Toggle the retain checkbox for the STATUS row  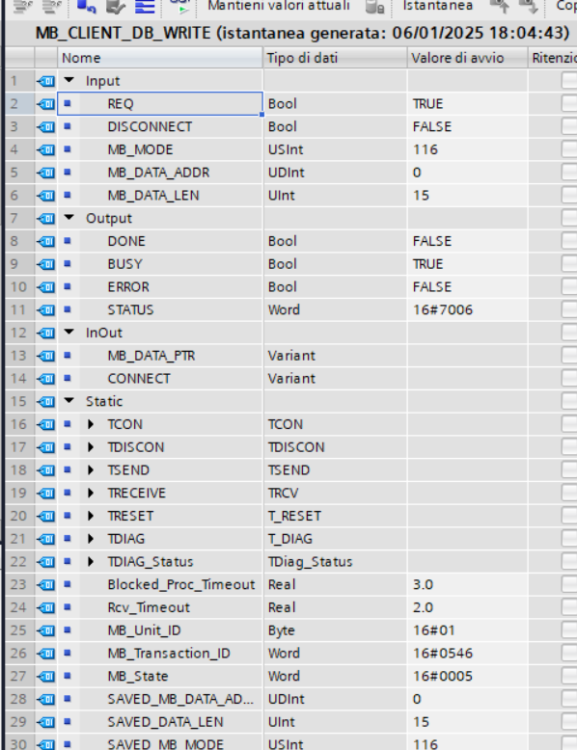coord(569,310)
